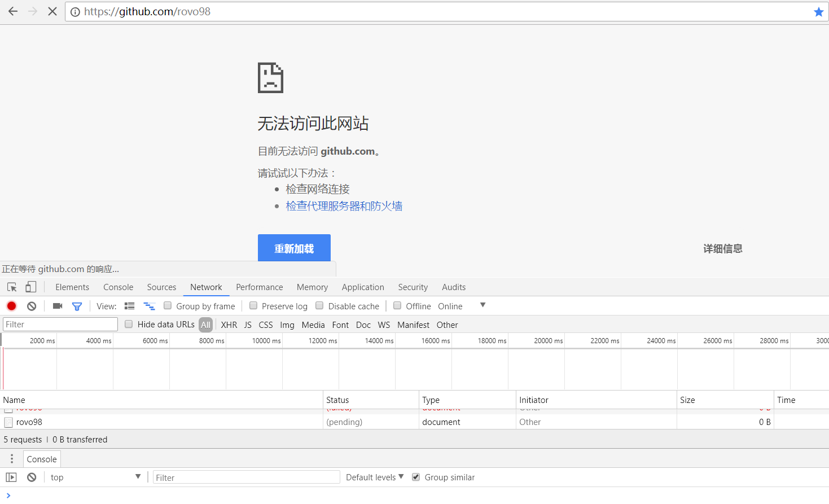This screenshot has width=829, height=504.
Task: Click the network Filter text field
Action: 60,325
